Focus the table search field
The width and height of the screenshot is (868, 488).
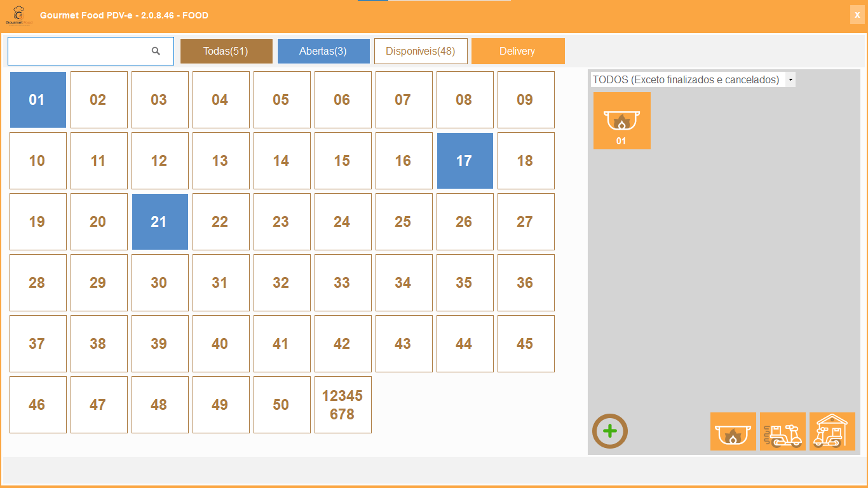pyautogui.click(x=91, y=51)
